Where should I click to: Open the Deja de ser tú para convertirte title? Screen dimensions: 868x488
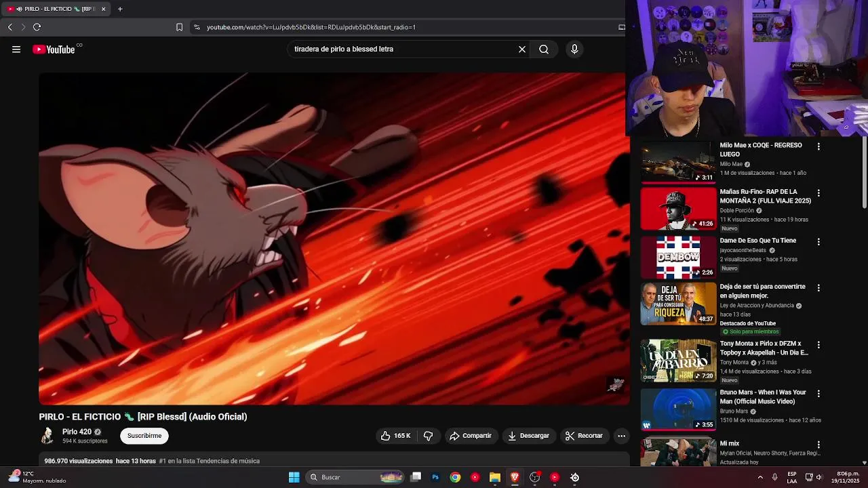[x=762, y=291]
